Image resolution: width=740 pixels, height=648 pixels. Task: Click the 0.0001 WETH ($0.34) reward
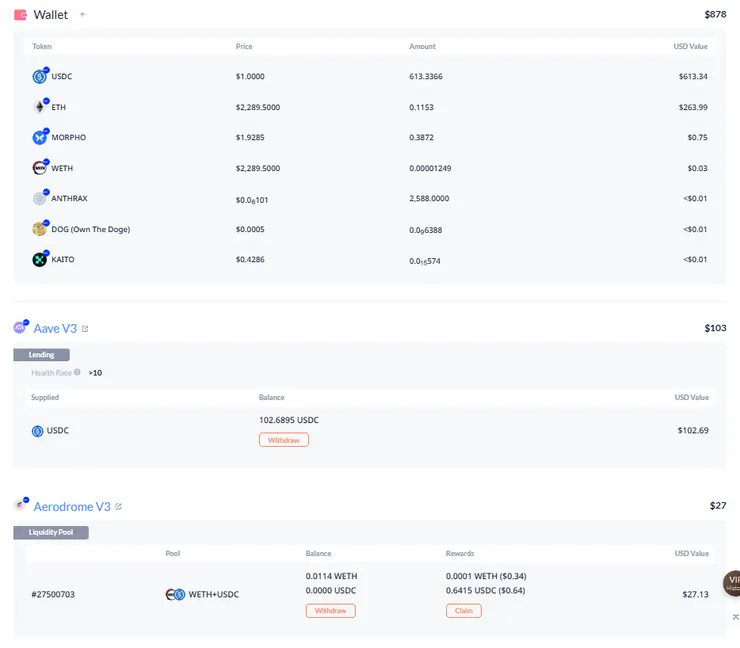click(486, 576)
